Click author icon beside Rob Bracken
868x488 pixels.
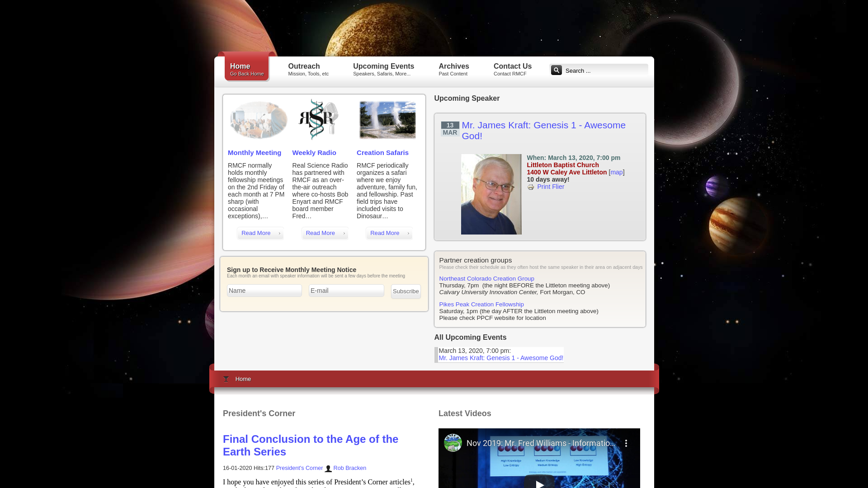[328, 469]
